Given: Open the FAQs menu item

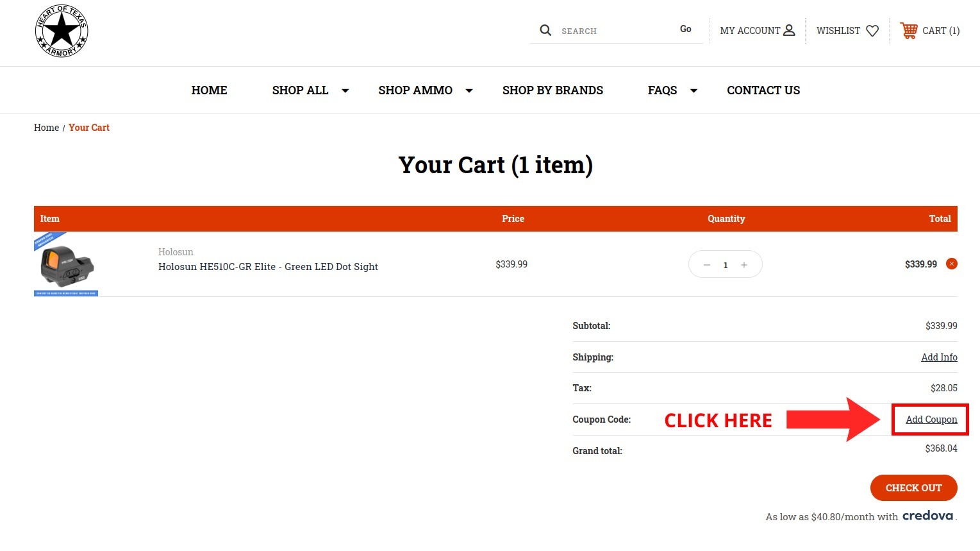Looking at the screenshot, I should [662, 90].
